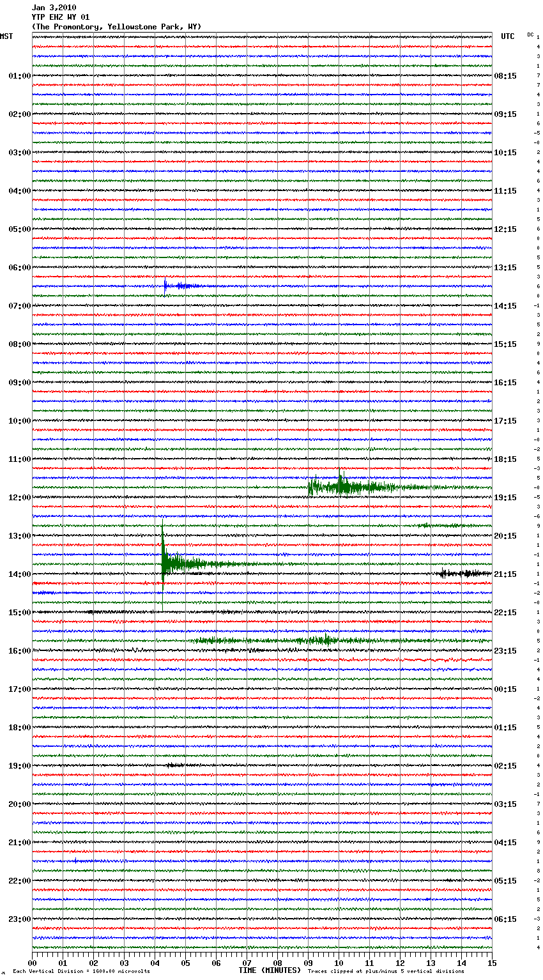Click the 'Each Vertical Division' scale note

(x=81, y=971)
